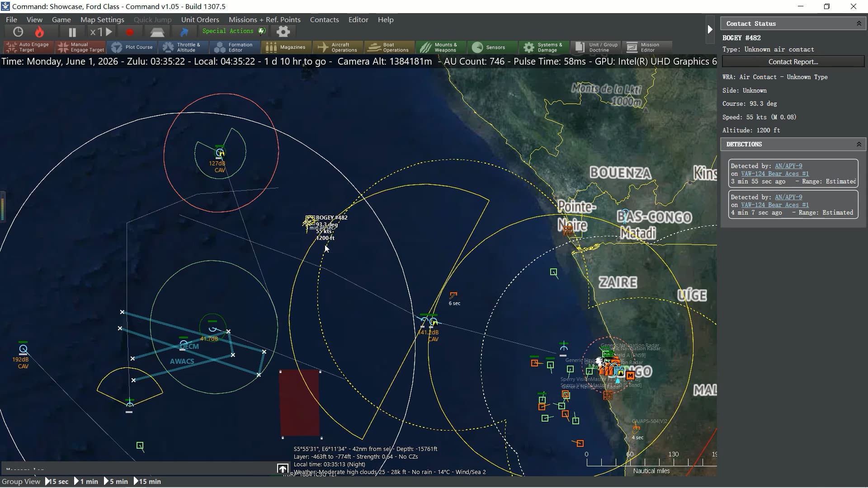Toggle Group View mode
The height and width of the screenshot is (488, 868).
pos(21,481)
